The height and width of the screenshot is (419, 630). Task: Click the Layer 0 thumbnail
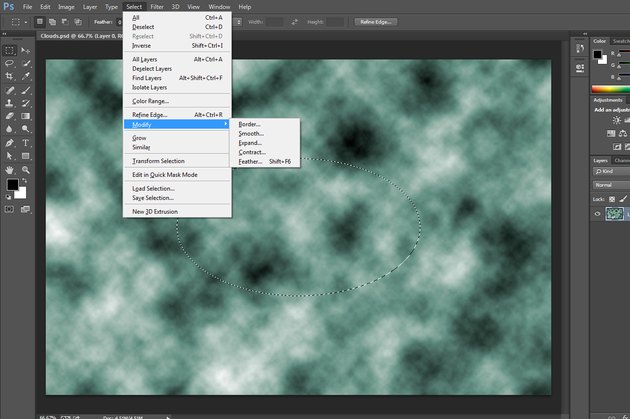click(614, 214)
